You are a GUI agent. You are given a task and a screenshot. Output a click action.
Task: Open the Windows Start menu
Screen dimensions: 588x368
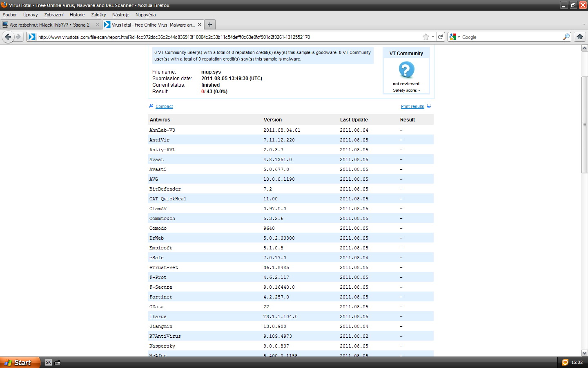(20, 362)
